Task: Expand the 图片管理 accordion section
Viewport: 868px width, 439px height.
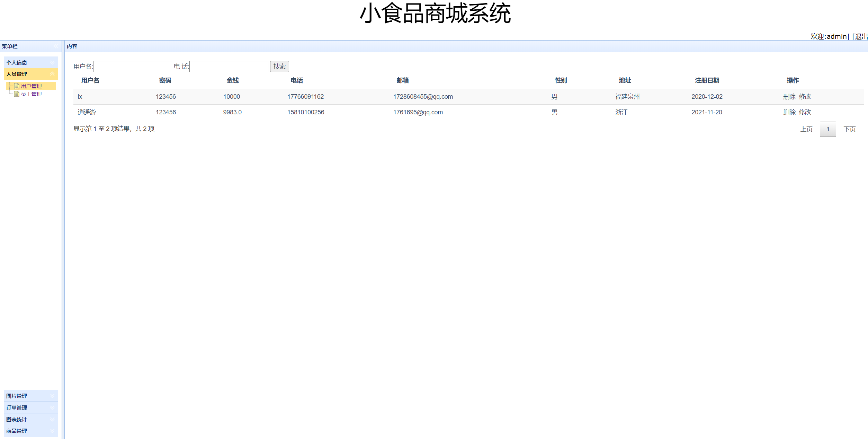Action: pyautogui.click(x=52, y=396)
